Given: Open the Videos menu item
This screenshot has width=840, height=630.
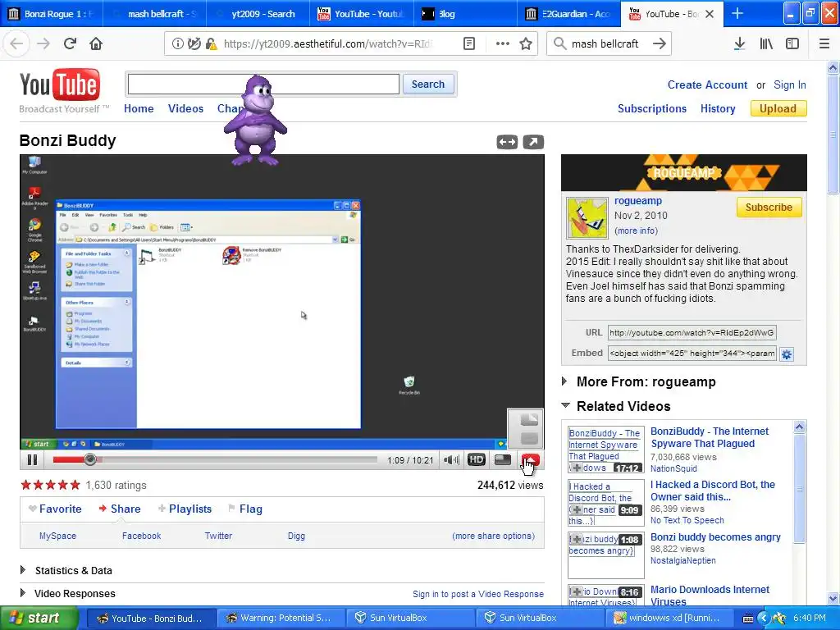Looking at the screenshot, I should (x=185, y=108).
